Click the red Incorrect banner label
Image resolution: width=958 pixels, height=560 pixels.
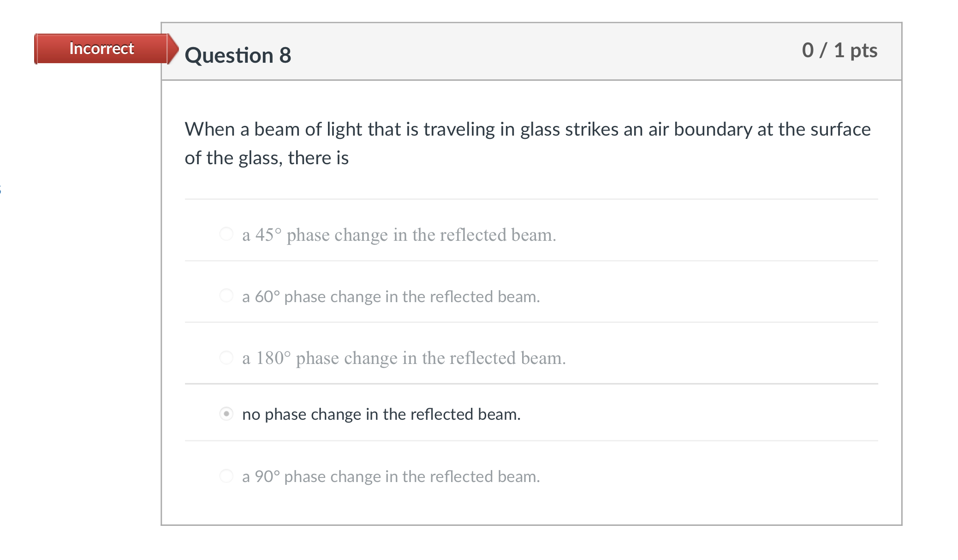pos(101,48)
